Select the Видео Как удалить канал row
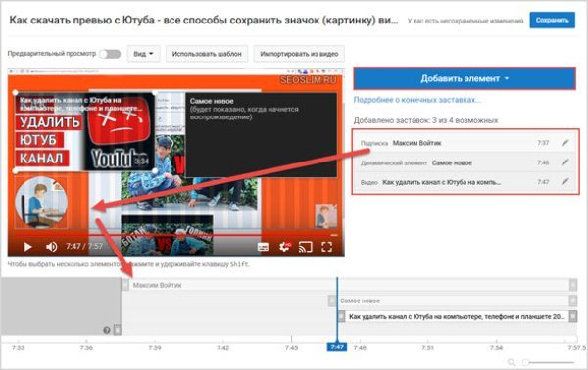588x370 pixels. [x=465, y=182]
